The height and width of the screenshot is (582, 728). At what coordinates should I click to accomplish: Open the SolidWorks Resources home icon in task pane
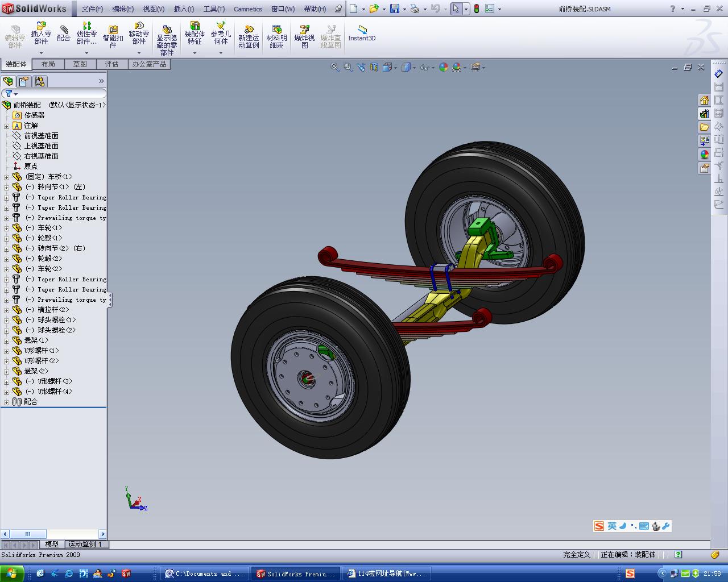(x=705, y=101)
